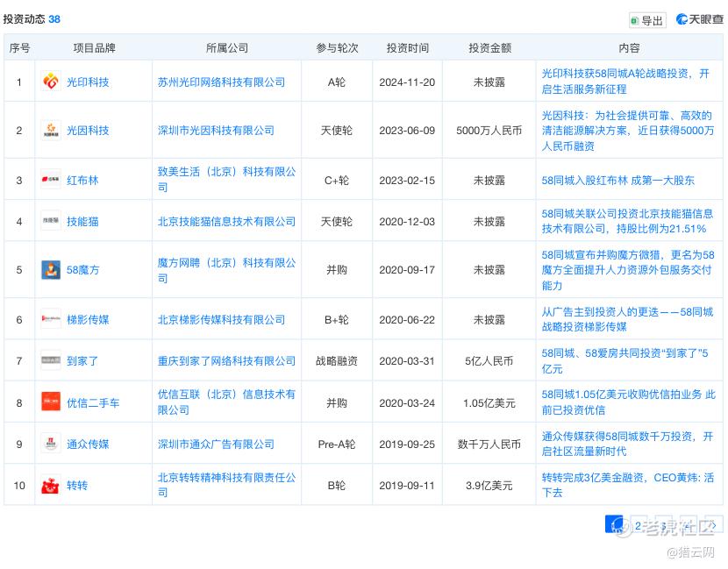Open 致美生活（北京）科技有限公司 company link

226,179
